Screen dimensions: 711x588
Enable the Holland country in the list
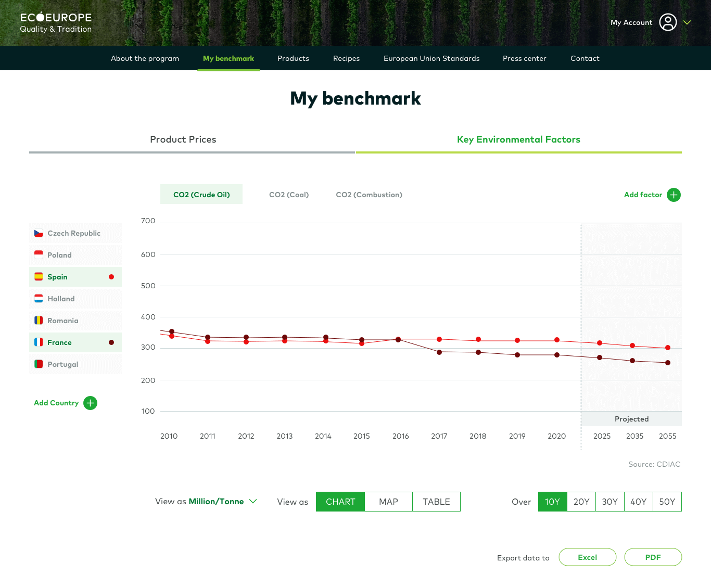(x=61, y=299)
